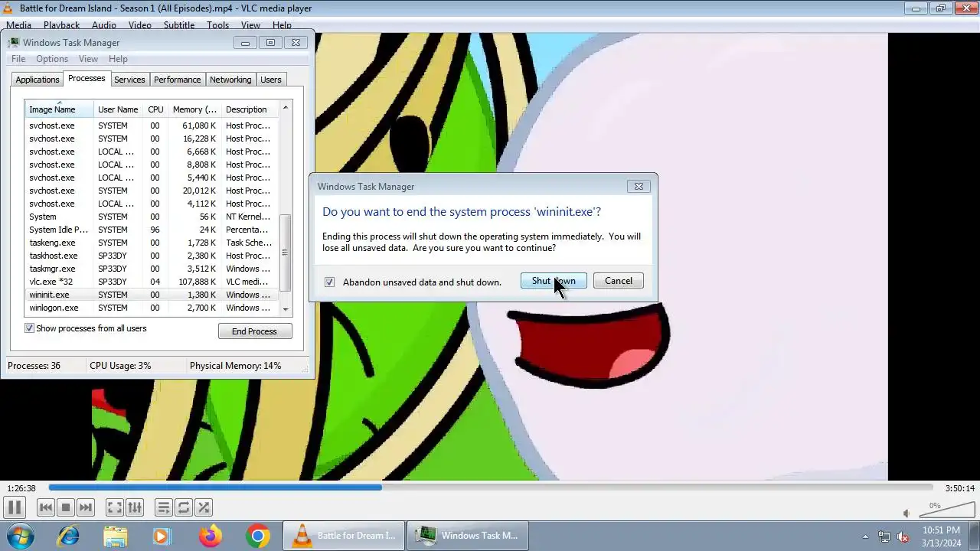This screenshot has height=551, width=980.
Task: Open VLC extended settings button
Action: [x=134, y=507]
